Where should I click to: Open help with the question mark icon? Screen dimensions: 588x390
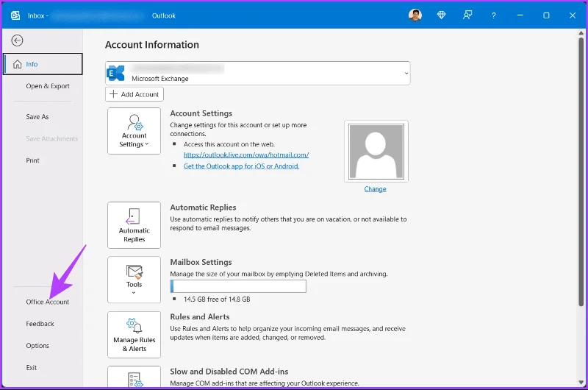pos(493,15)
